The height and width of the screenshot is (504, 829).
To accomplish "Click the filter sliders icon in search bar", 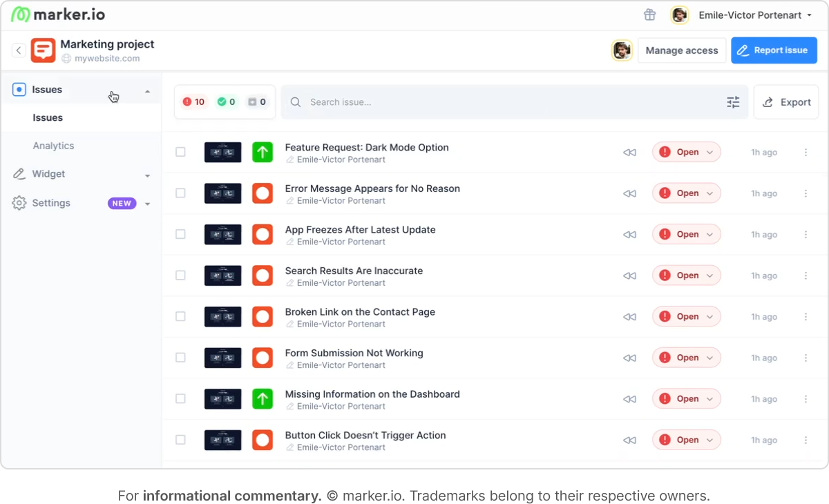I will coord(733,102).
